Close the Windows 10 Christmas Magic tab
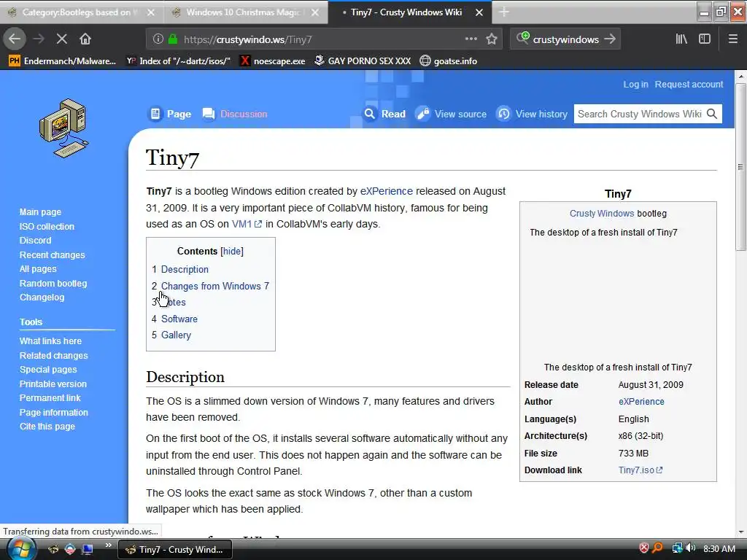747x560 pixels. click(x=315, y=12)
